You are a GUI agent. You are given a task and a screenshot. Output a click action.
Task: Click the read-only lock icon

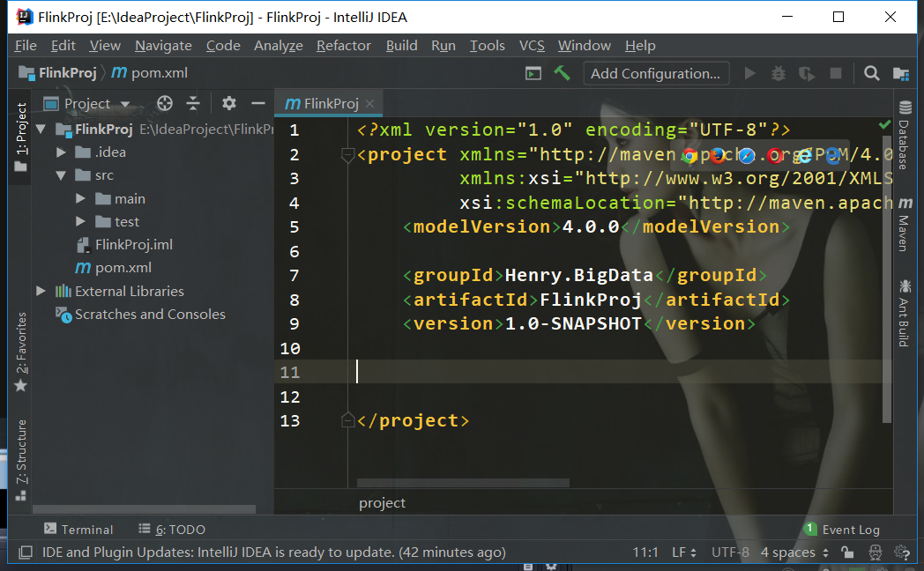coord(847,552)
